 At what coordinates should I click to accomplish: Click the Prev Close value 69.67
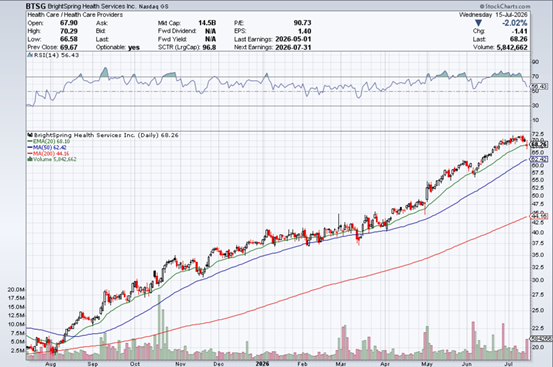(69, 47)
